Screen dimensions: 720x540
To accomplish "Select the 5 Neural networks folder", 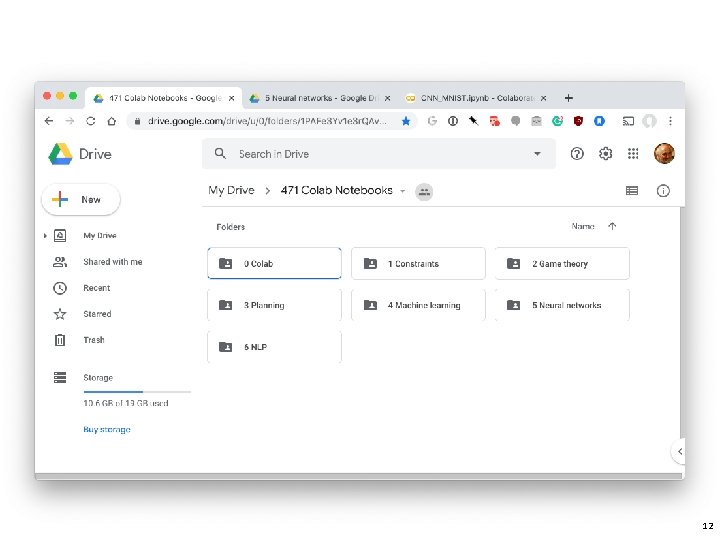I will (562, 305).
